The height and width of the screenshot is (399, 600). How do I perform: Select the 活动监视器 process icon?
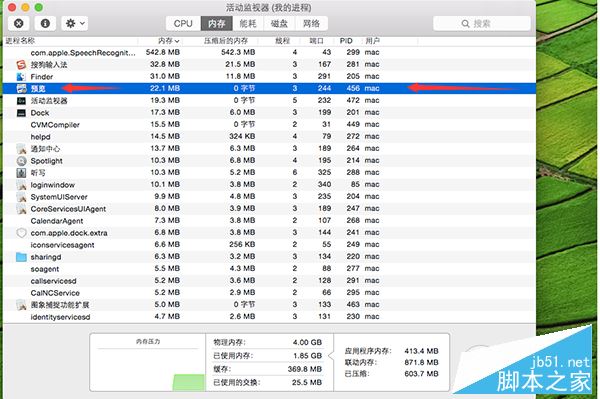point(21,101)
